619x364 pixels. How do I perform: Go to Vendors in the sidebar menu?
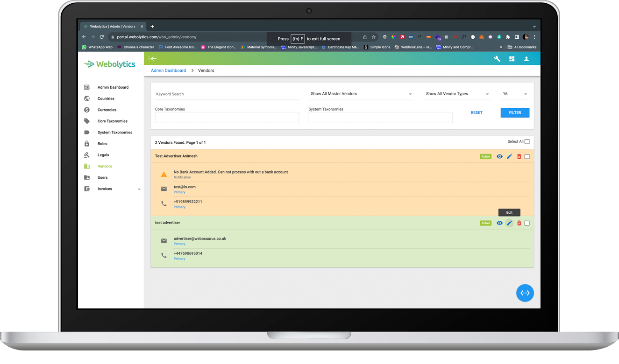[105, 166]
